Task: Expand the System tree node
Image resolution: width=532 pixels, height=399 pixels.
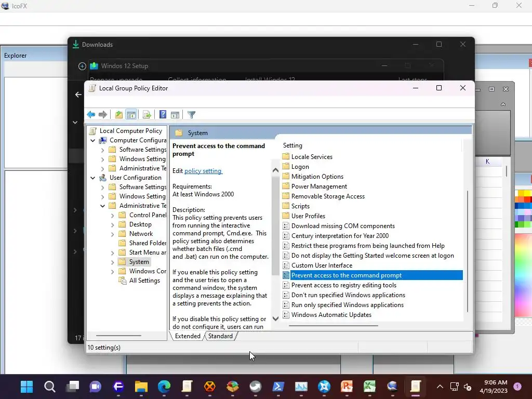Action: tap(112, 262)
